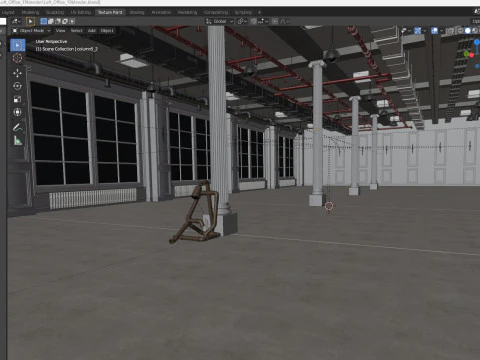The height and width of the screenshot is (360, 480).
Task: Add a new workspace with plus button
Action: [x=259, y=12]
